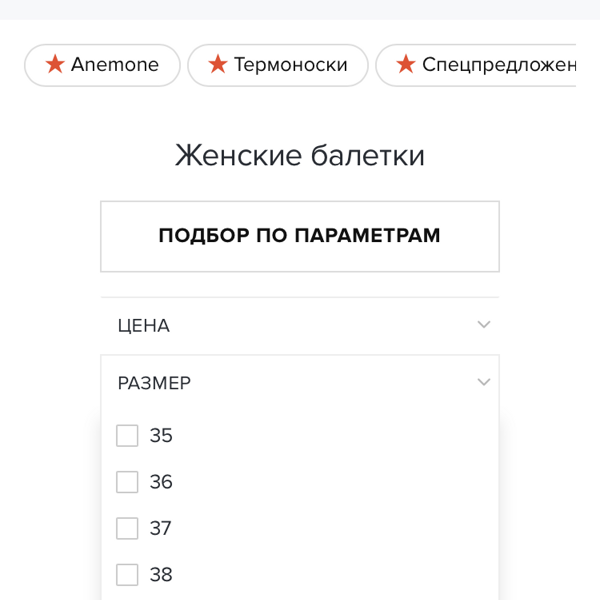Click the Женские балетки page heading
Viewport: 600px width, 600px height.
[300, 155]
